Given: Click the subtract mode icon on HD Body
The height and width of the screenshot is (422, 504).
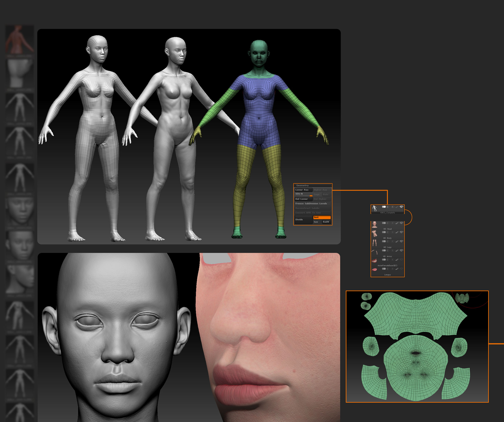Looking at the screenshot, I should point(388,232).
